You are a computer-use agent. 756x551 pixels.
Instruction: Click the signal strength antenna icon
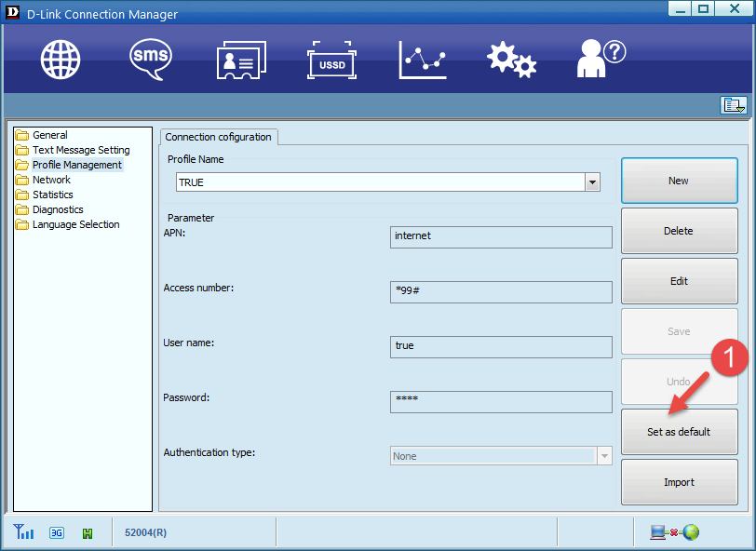coord(23,531)
